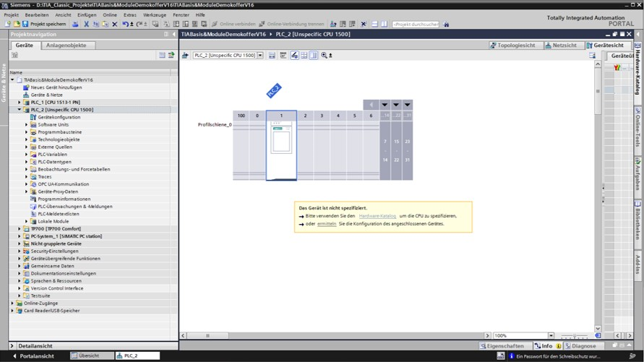Image resolution: width=644 pixels, height=362 pixels.
Task: Click the print icon in main toolbar
Action: click(74, 24)
